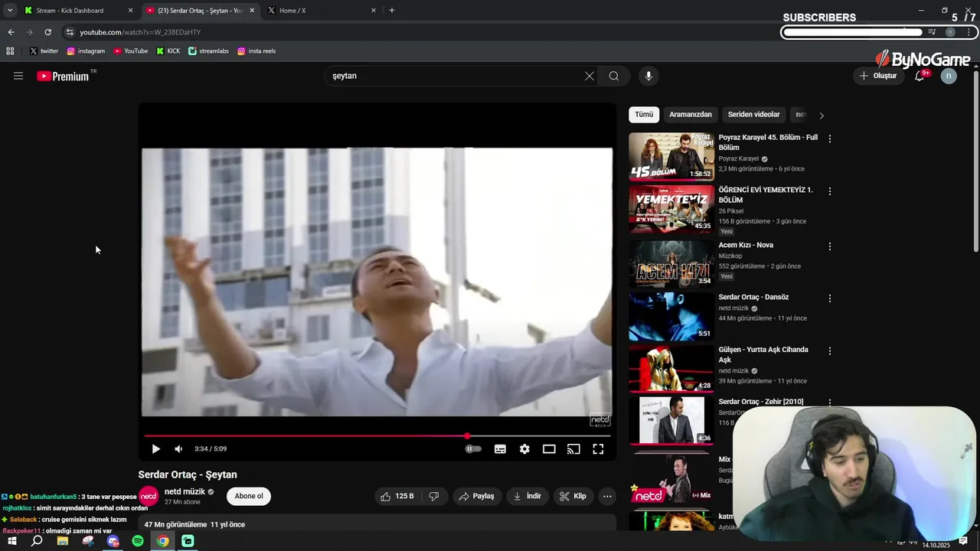Open KICK bookmark
The image size is (980, 551).
tap(168, 51)
